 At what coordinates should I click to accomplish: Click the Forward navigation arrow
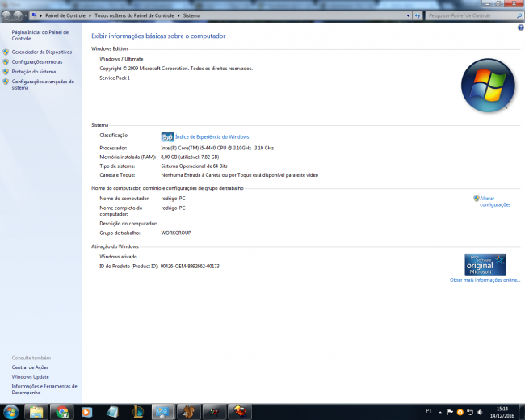click(18, 15)
